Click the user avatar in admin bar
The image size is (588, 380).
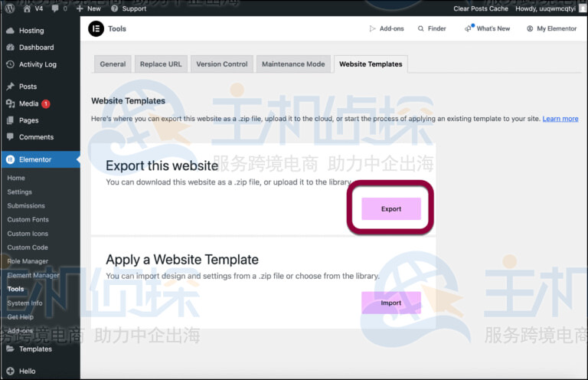coord(583,8)
